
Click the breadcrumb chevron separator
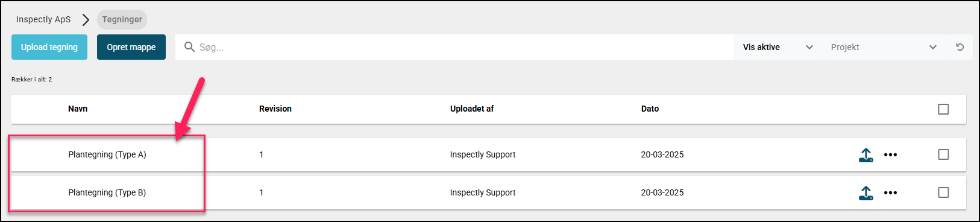pos(86,19)
